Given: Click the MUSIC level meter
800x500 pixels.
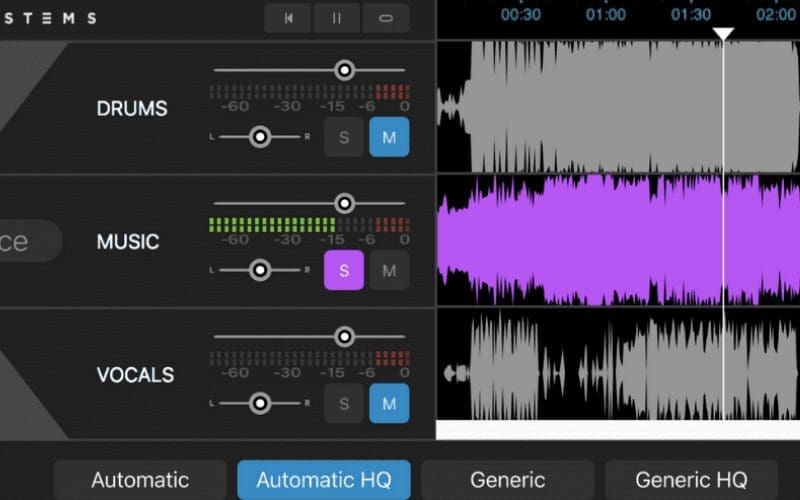Looking at the screenshot, I should 310,225.
